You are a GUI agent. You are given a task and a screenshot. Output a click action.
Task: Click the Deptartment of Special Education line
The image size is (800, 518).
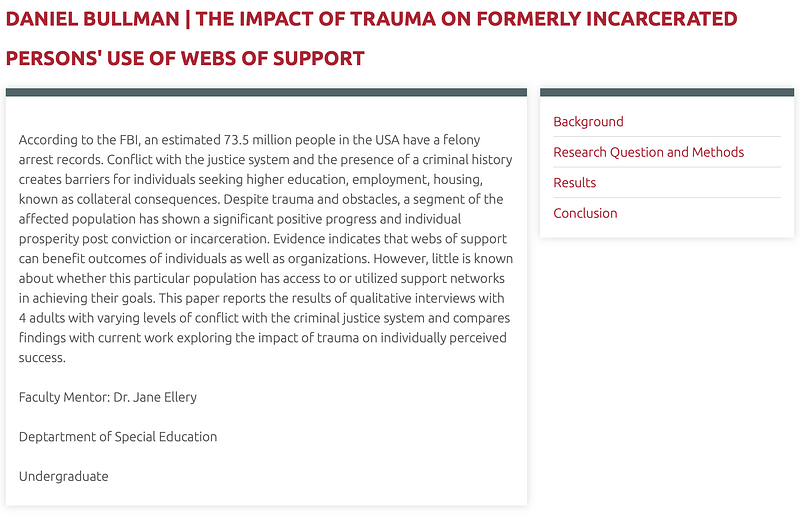pyautogui.click(x=118, y=436)
